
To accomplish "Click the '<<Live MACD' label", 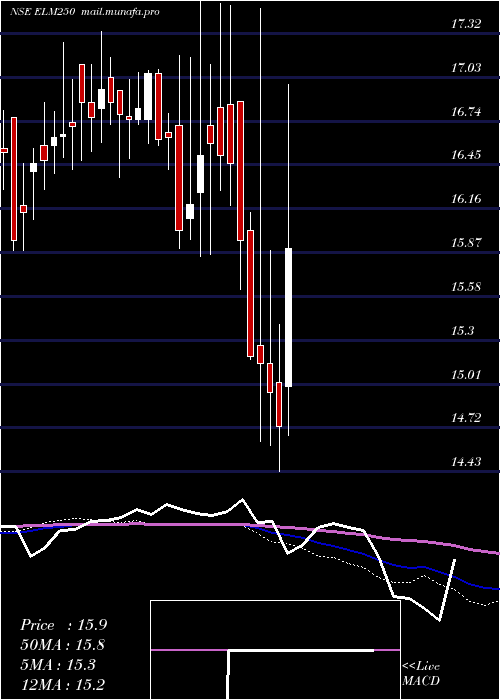I will click(x=421, y=674).
